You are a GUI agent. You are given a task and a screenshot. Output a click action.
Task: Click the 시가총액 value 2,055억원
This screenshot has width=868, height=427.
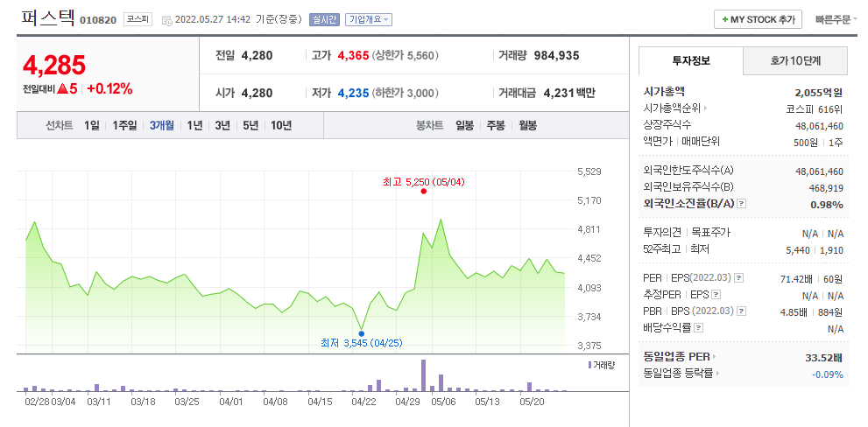click(x=819, y=93)
